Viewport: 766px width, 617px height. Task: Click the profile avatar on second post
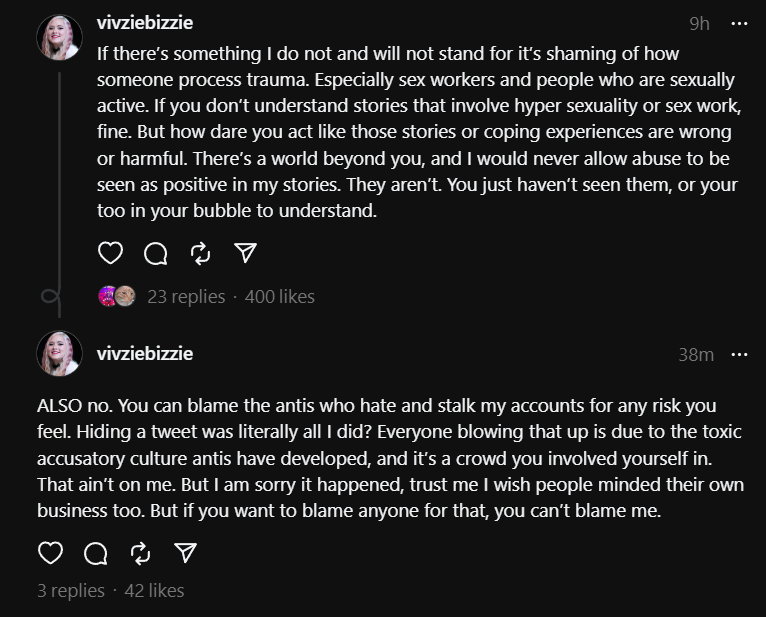click(x=60, y=354)
